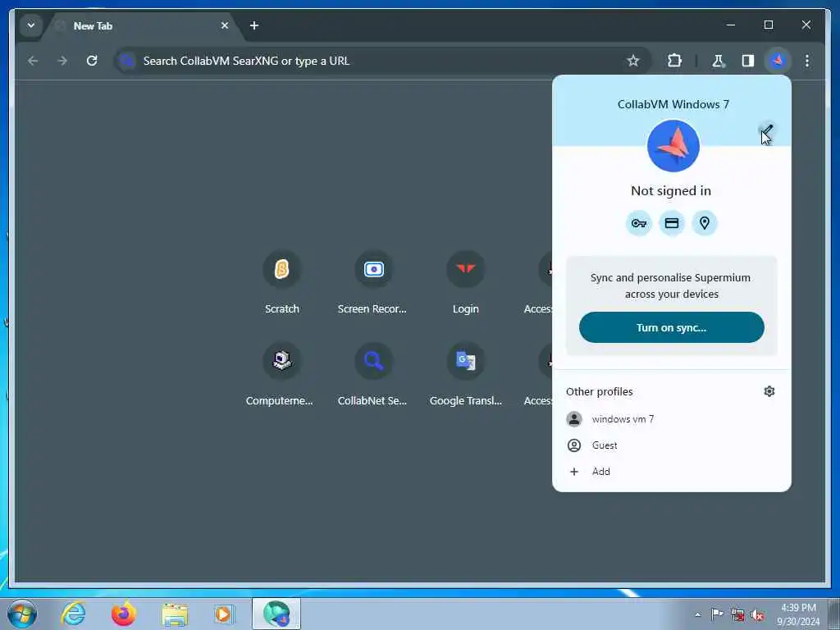
Task: Open the Login shortcut
Action: [x=465, y=282]
